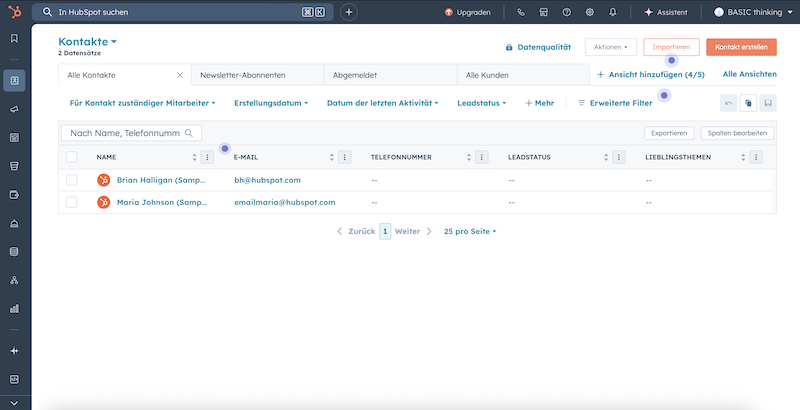Open the marketplace store icon

[x=543, y=12]
